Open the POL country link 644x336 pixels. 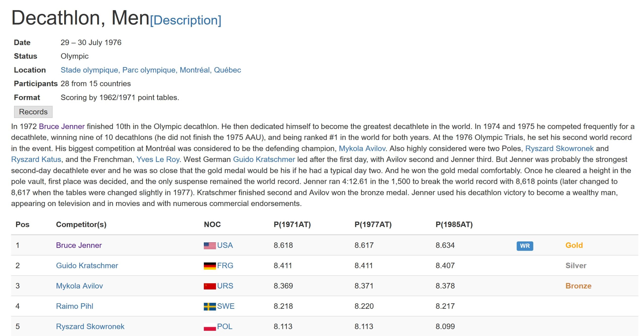[225, 326]
